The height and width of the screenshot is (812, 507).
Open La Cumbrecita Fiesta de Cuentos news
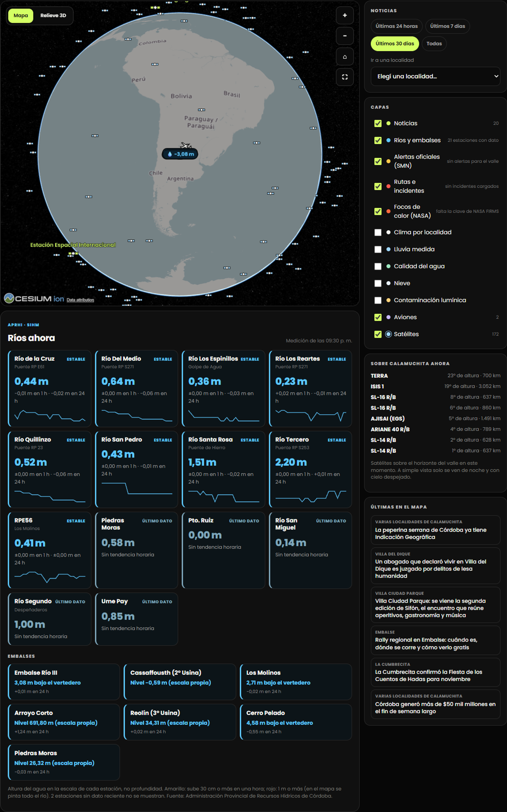point(435,672)
